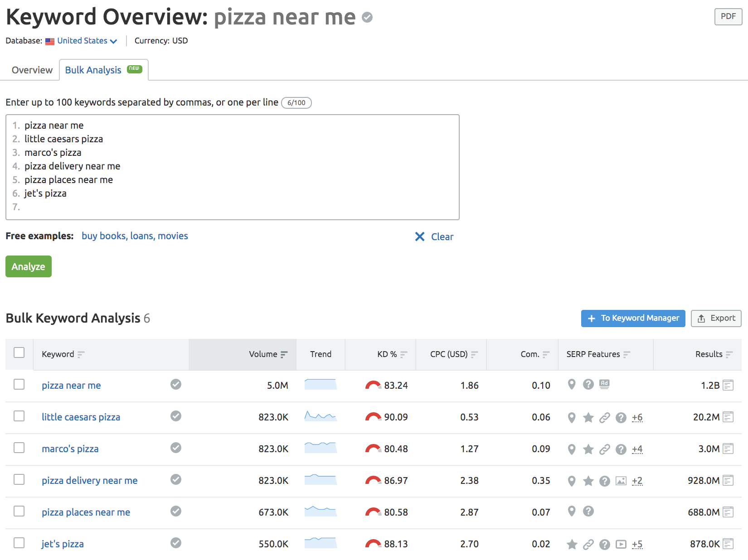
Task: Expand +5 more SERP features for jet's pizza
Action: pos(637,544)
